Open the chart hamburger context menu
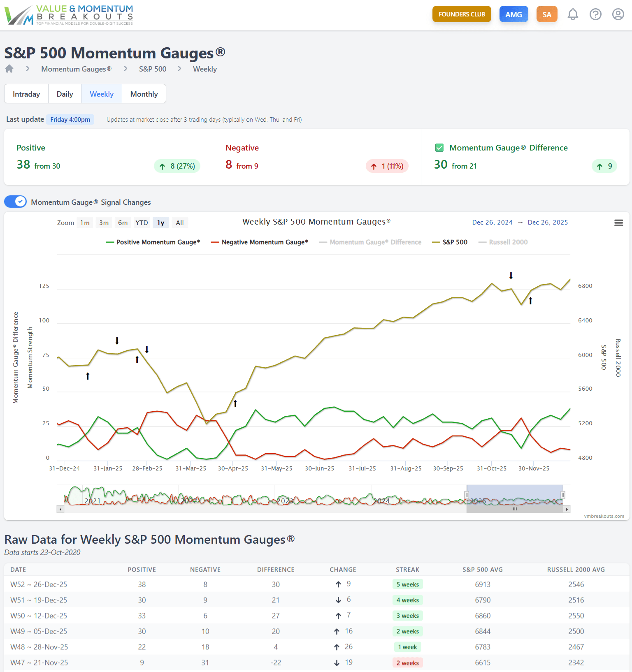This screenshot has height=672, width=632. point(618,223)
